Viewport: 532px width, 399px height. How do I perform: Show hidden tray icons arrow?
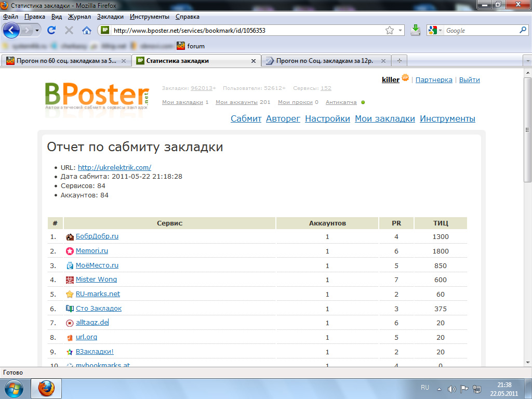click(439, 389)
